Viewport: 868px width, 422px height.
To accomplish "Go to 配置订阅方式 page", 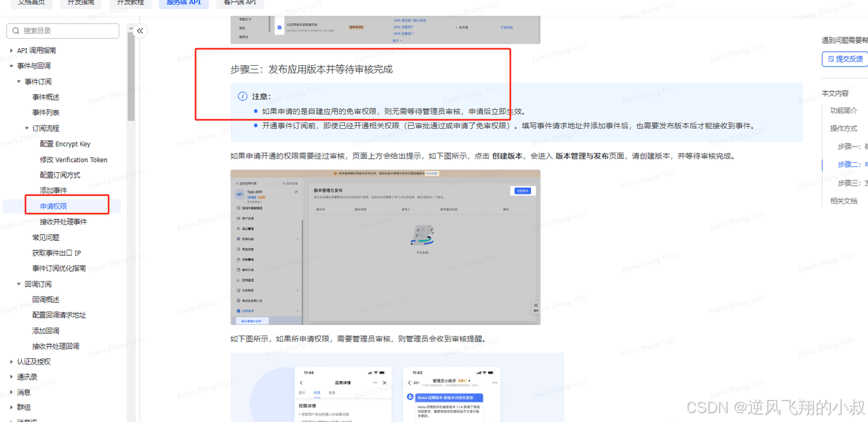I will 60,175.
